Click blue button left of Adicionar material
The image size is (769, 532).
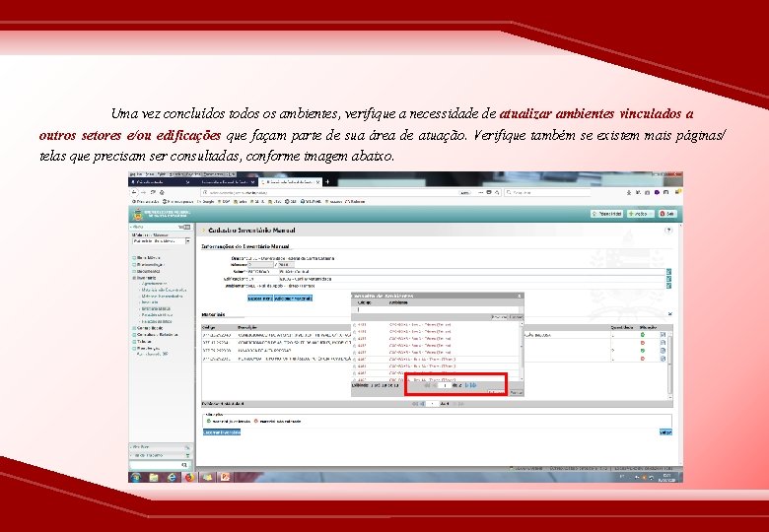(x=260, y=298)
